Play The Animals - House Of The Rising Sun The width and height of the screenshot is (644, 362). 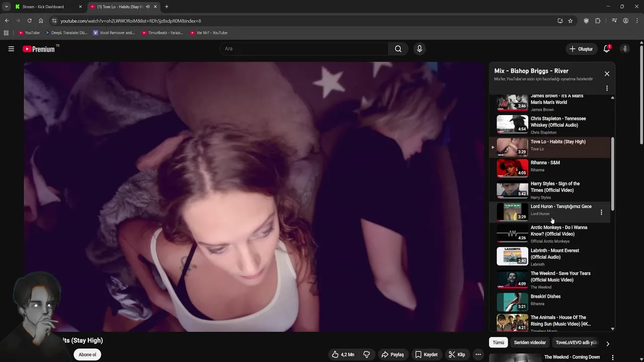click(550, 323)
